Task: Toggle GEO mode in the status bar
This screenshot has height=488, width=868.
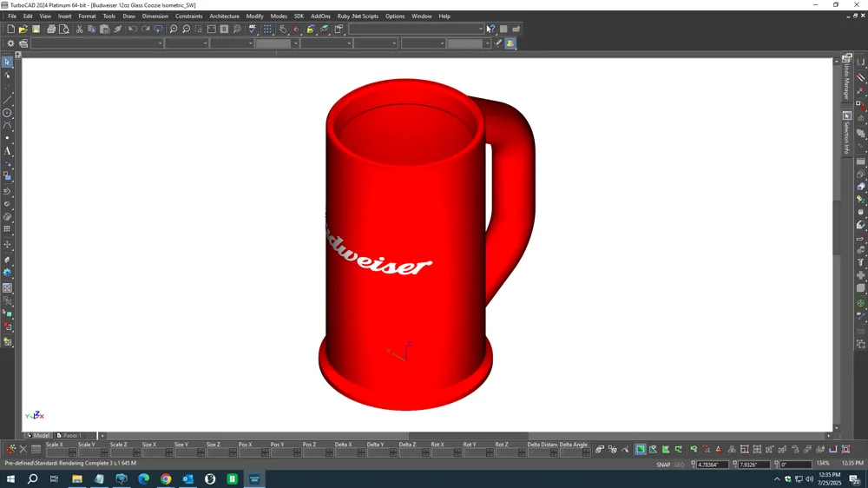Action: click(x=680, y=465)
